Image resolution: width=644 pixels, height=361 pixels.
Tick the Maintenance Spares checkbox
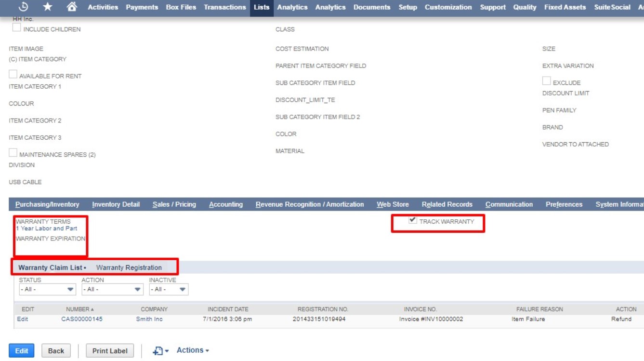(x=13, y=153)
